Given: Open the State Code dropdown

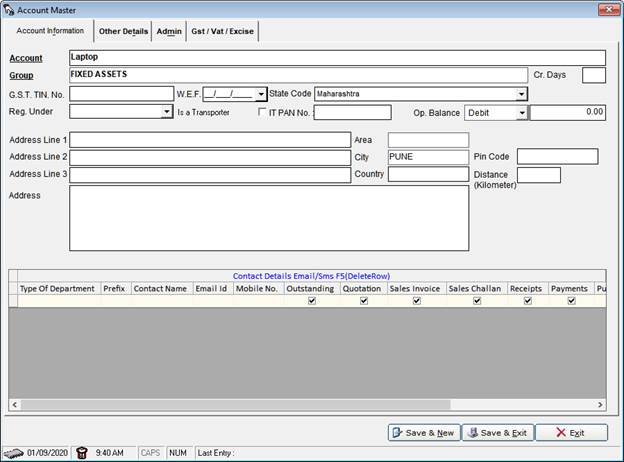Looking at the screenshot, I should (x=521, y=94).
